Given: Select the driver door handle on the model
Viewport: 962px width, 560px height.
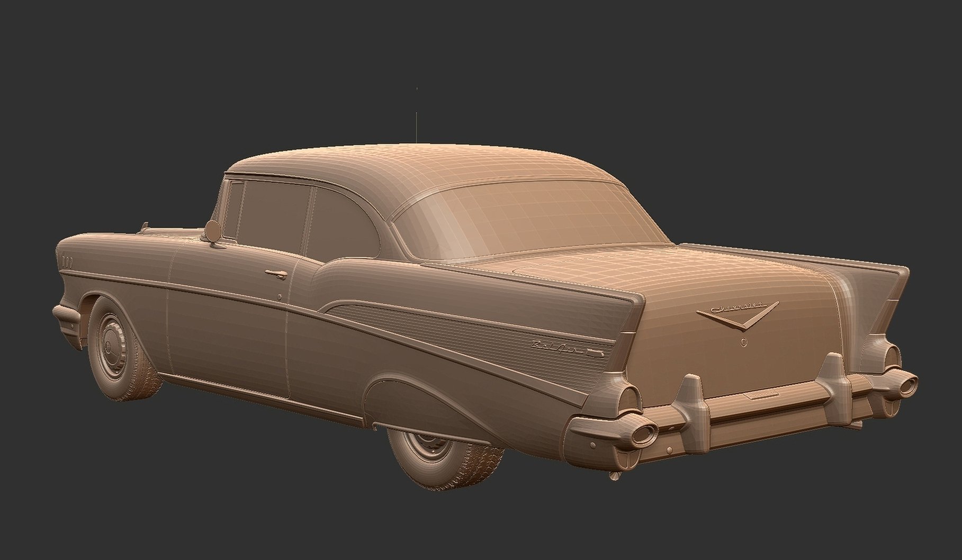Looking at the screenshot, I should point(275,274).
